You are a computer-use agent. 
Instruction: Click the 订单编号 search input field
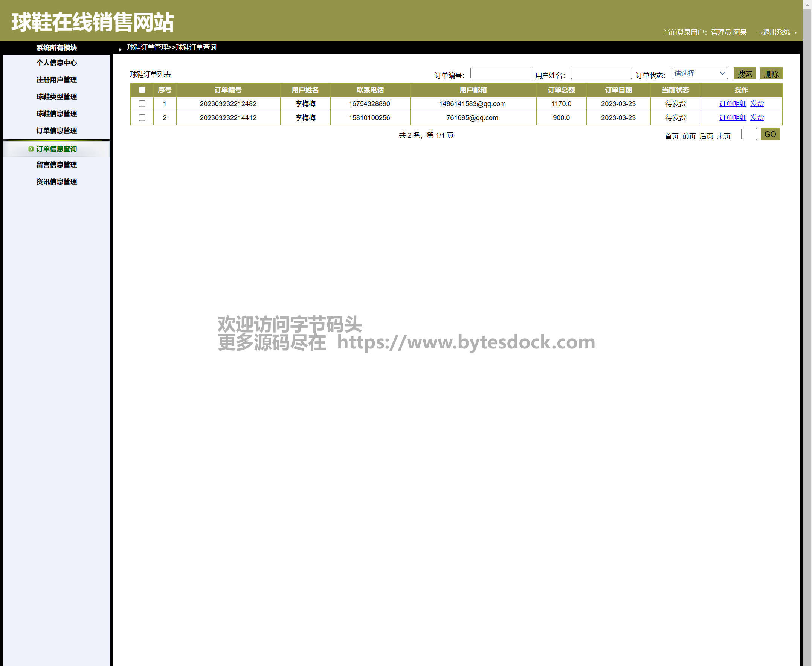pos(500,73)
